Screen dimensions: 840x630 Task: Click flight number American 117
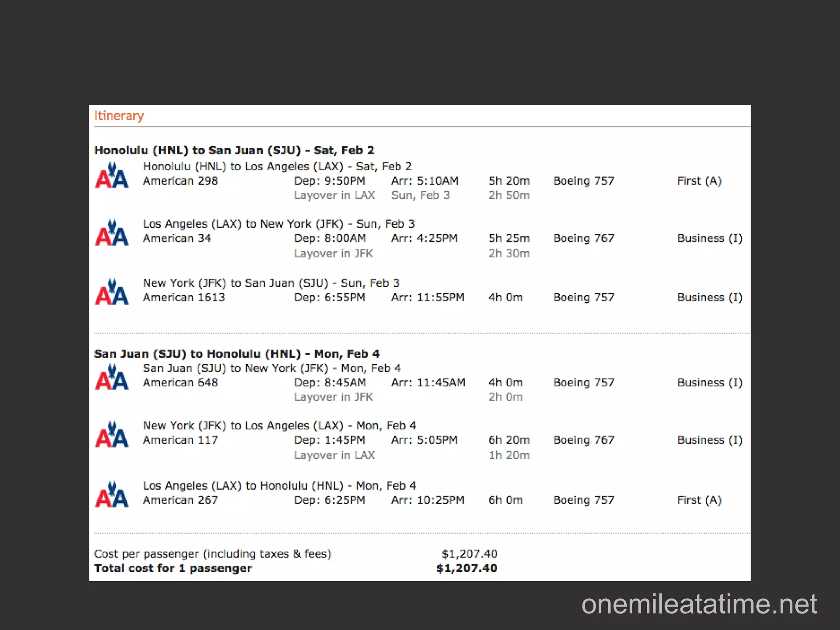[x=180, y=440]
